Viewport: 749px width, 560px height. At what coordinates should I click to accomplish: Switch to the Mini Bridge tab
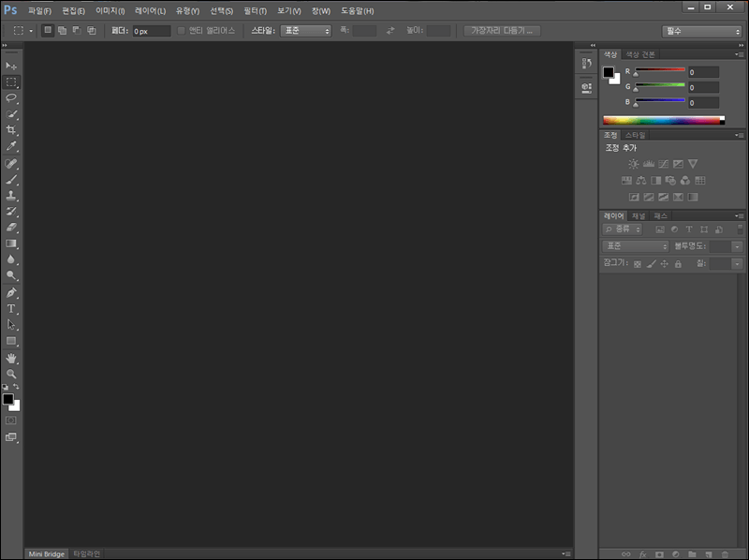coord(46,553)
